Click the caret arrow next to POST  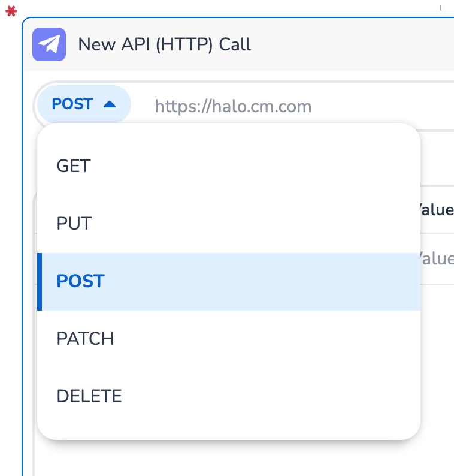click(109, 104)
